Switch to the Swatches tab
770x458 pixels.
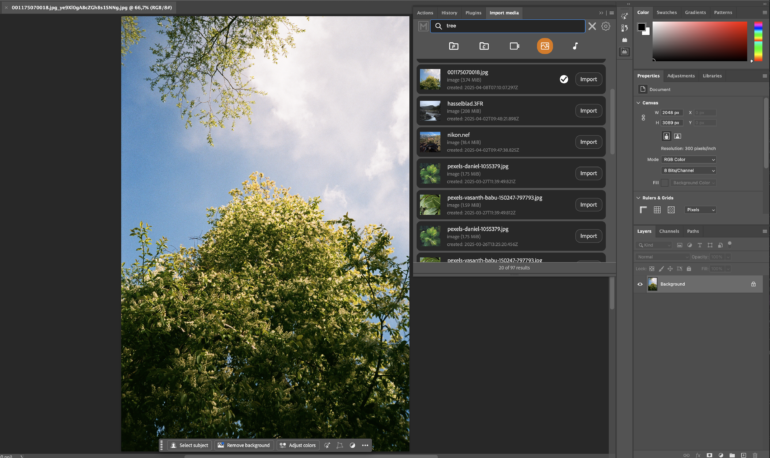tap(666, 12)
